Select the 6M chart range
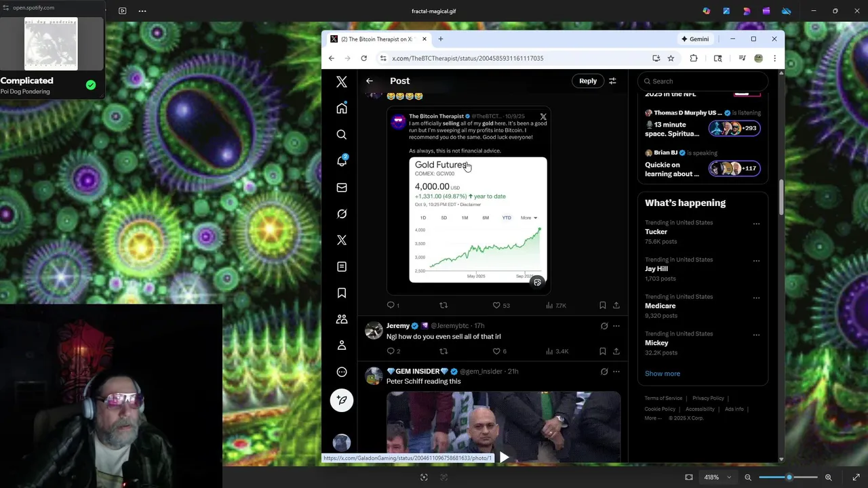The width and height of the screenshot is (868, 488). click(486, 218)
